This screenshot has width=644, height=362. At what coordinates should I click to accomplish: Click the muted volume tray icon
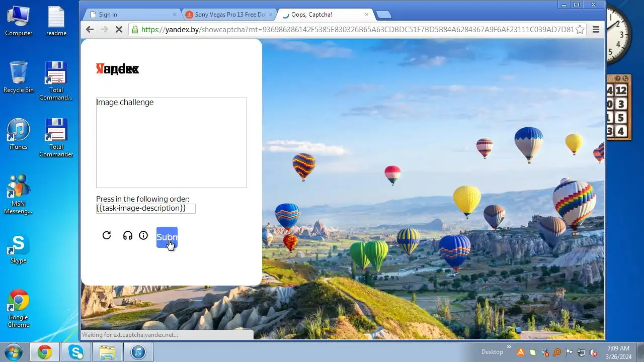tap(594, 352)
